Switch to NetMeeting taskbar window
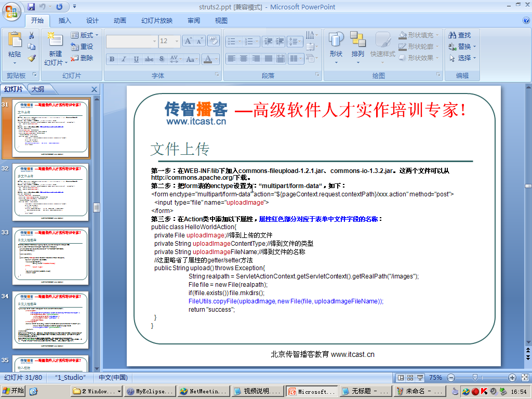 [204, 391]
